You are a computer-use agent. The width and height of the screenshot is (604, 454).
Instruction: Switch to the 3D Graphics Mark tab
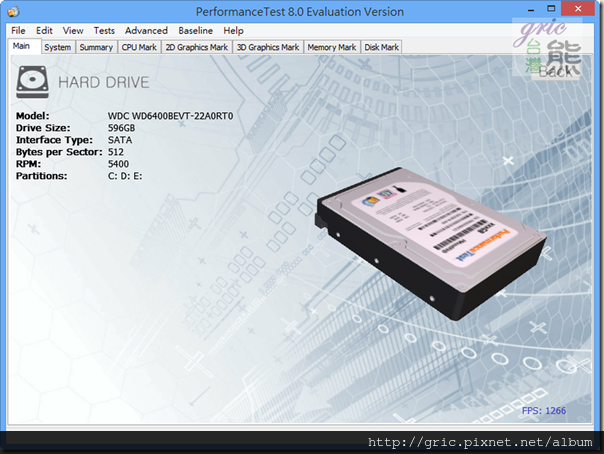268,47
